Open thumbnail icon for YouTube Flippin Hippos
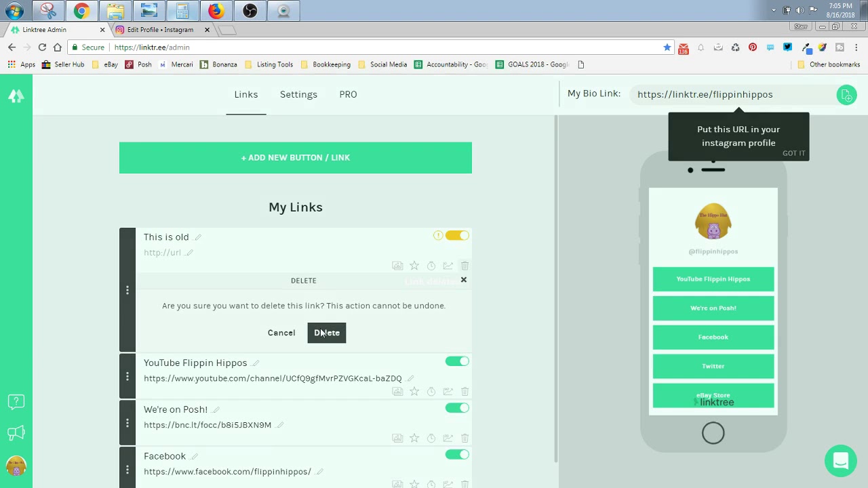Screen dimensions: 868x488 coord(397,391)
